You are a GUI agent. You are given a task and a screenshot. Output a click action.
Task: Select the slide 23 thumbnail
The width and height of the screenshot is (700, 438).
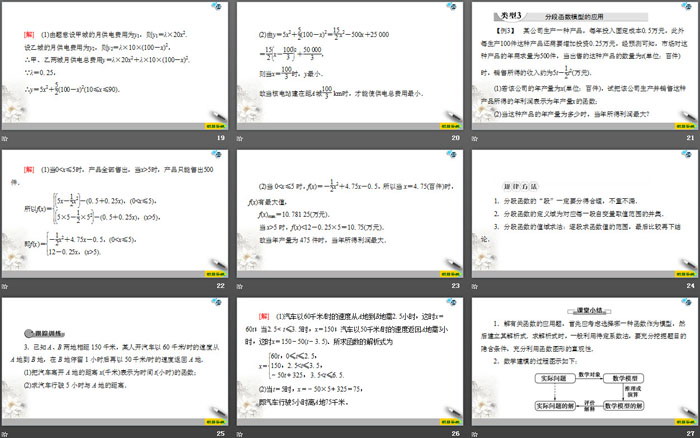(350, 213)
